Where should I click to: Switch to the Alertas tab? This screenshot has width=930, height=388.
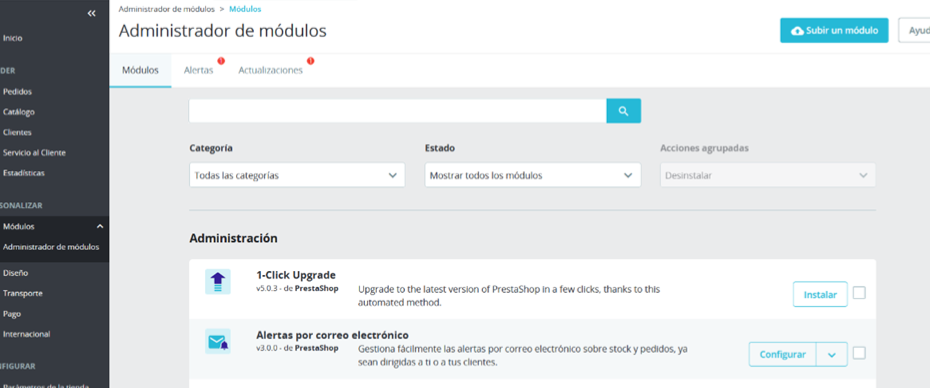tap(199, 70)
